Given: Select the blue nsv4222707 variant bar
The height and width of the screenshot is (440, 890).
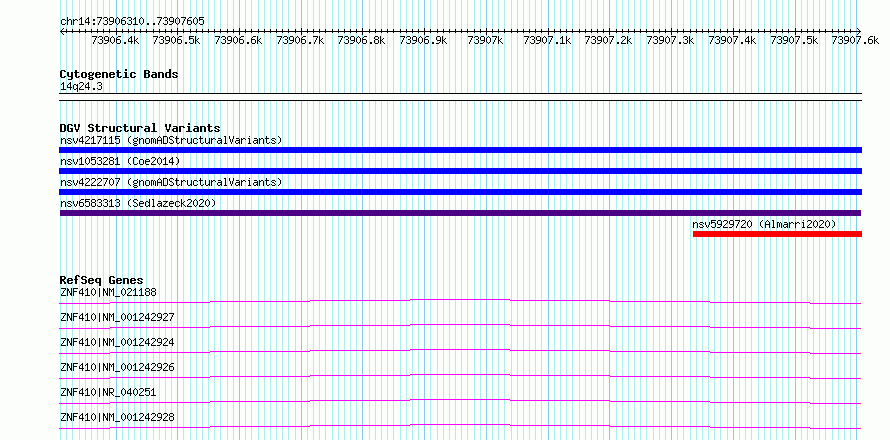Looking at the screenshot, I should point(460,192).
